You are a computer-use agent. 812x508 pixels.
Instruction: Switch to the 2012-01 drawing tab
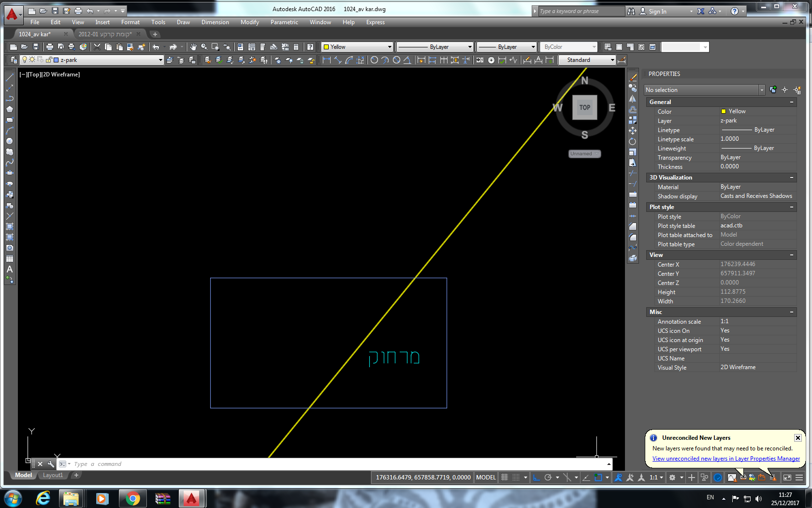tap(105, 34)
